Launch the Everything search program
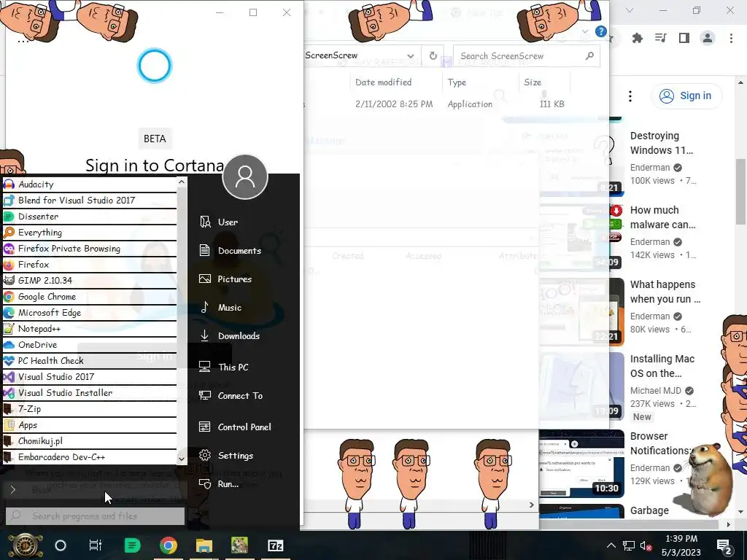The height and width of the screenshot is (560, 747). point(90,233)
